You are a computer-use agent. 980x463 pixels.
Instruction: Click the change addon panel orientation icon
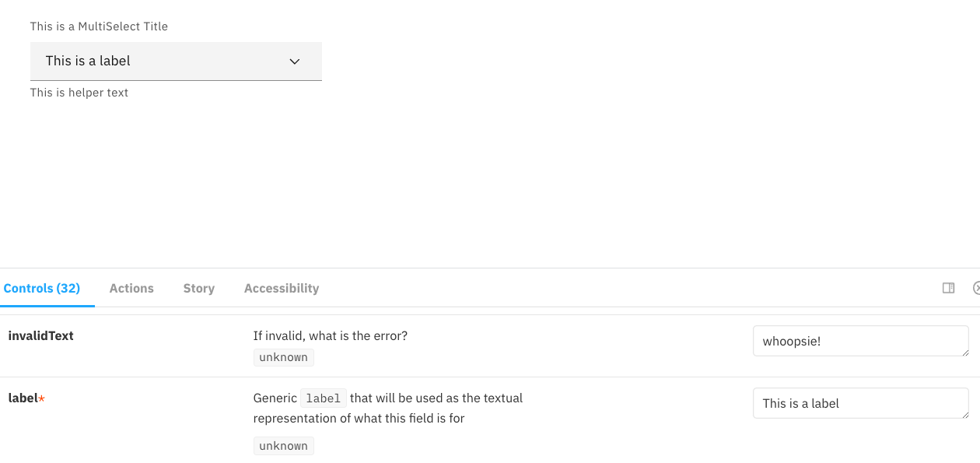pos(948,288)
